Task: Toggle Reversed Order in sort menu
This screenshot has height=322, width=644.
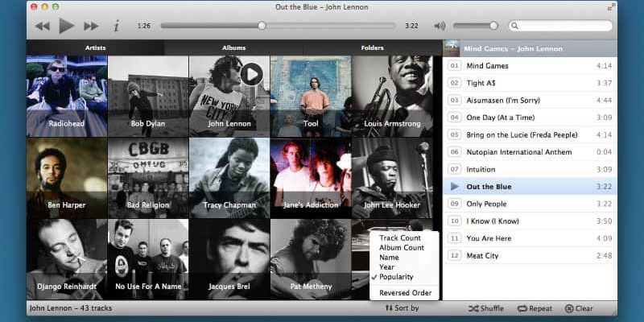Action: [x=406, y=293]
